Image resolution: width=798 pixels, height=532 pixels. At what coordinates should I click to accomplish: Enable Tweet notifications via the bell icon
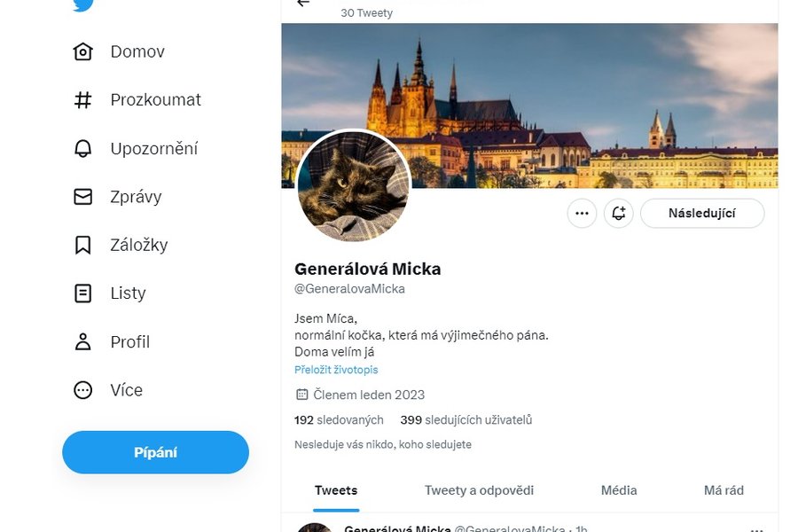(618, 214)
